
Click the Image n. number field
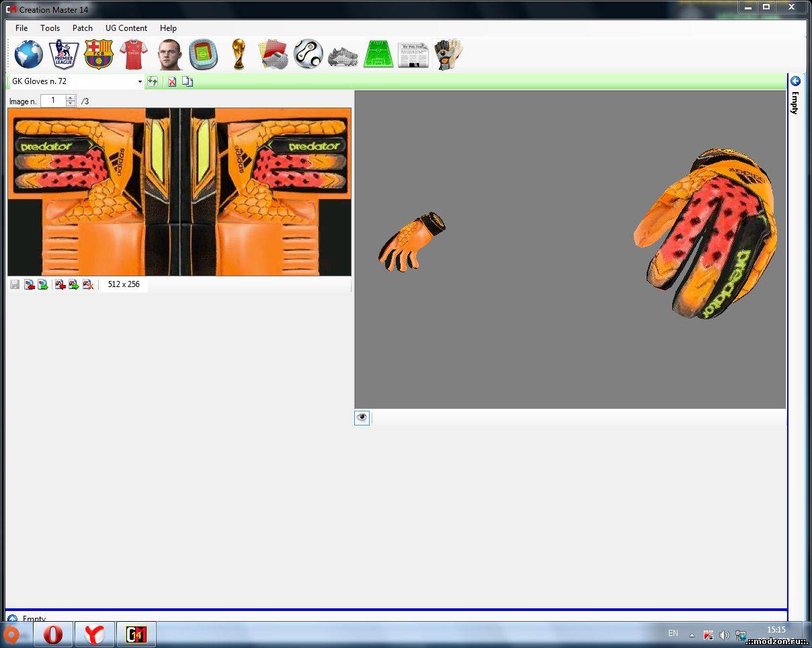[53, 101]
